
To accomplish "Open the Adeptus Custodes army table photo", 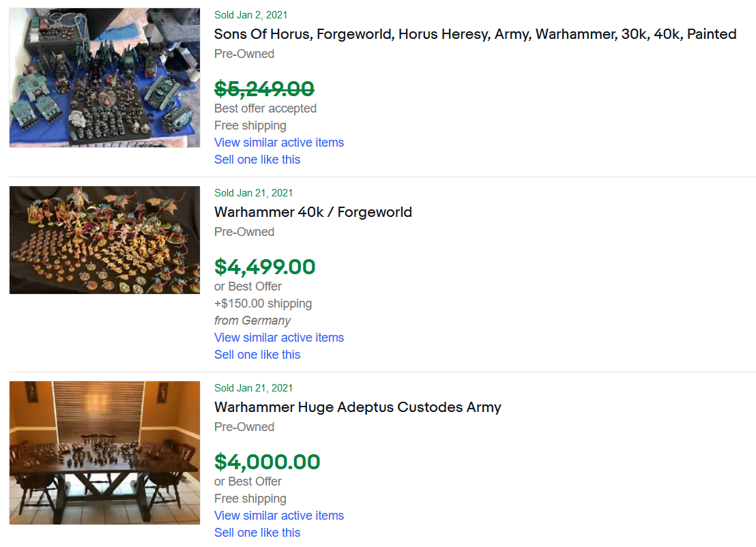I will click(x=104, y=452).
